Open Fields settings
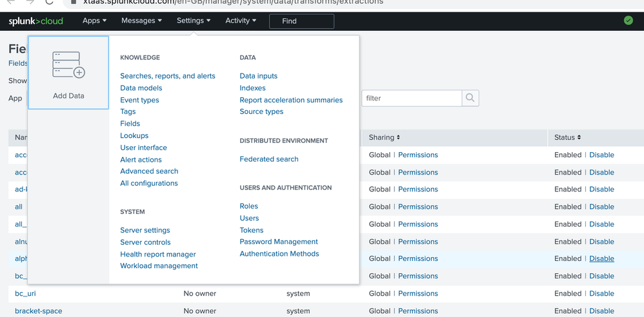 point(130,124)
